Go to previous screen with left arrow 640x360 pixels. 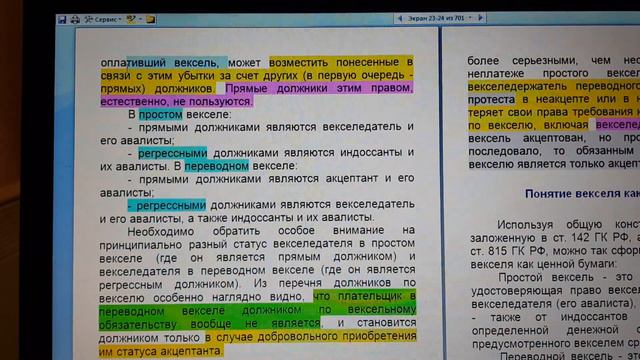click(x=400, y=18)
